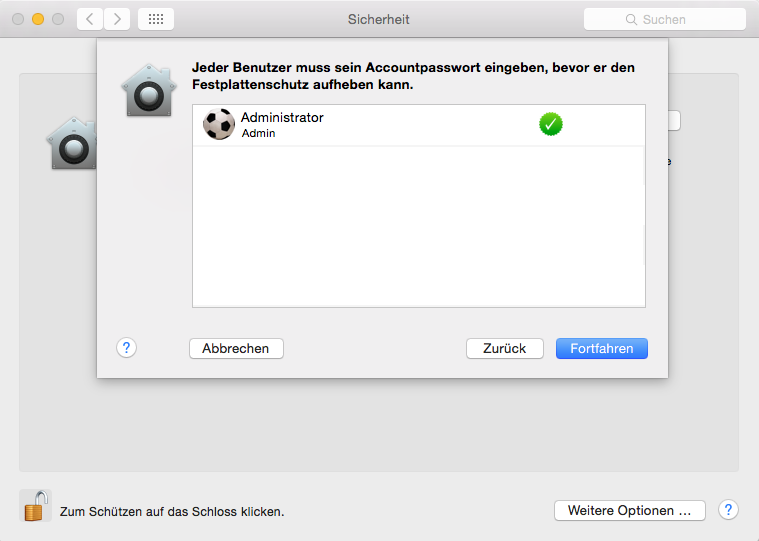Minimize the window using the yellow button
The height and width of the screenshot is (541, 759).
pyautogui.click(x=38, y=19)
